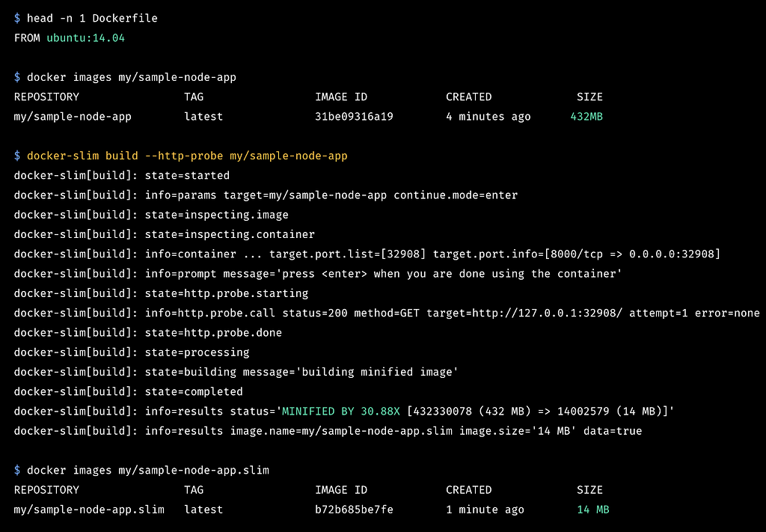This screenshot has height=532, width=766.
Task: Click 'image.name=my/sample-node-app.slim' text
Action: [x=341, y=431]
